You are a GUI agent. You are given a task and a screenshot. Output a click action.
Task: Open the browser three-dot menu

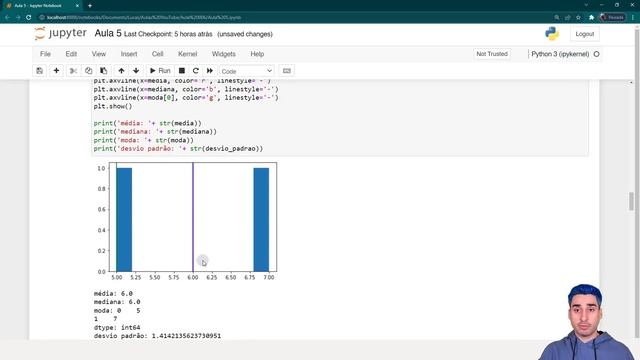[633, 18]
